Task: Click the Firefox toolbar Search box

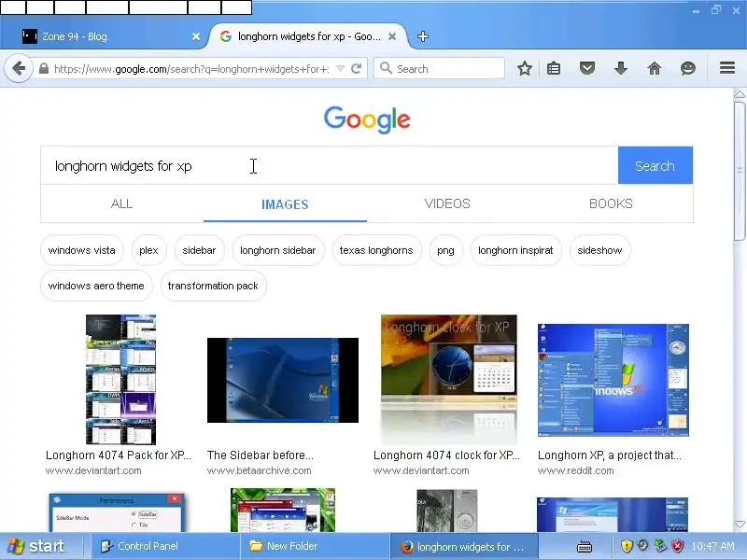Action: [x=439, y=68]
